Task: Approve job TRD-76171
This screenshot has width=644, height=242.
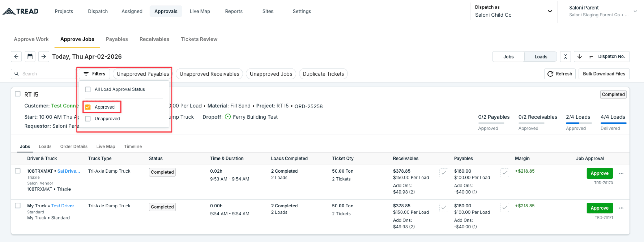Action: coord(600,208)
